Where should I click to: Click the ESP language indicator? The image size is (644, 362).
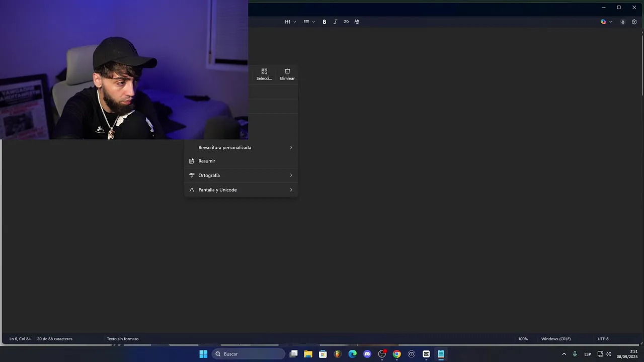pos(588,354)
